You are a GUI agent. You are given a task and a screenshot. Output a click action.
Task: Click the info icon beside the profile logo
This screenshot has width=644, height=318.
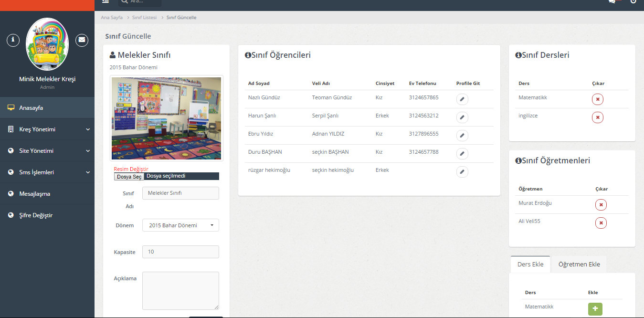(13, 40)
